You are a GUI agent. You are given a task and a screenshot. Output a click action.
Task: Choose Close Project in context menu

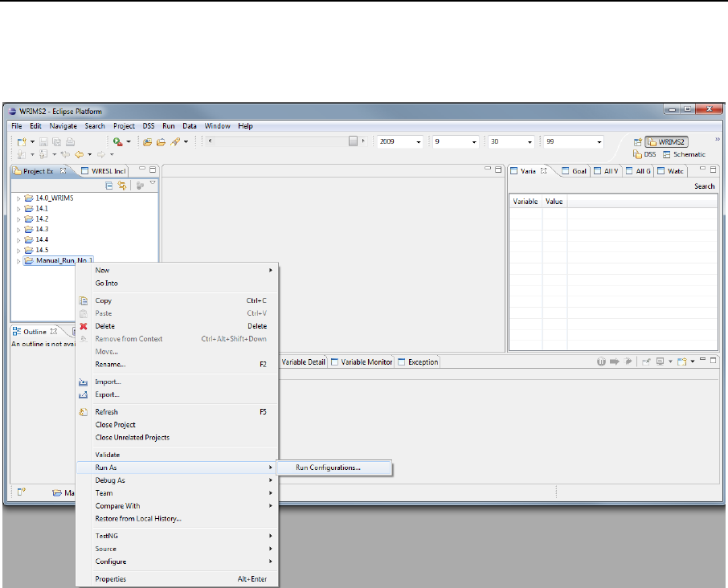177,425
